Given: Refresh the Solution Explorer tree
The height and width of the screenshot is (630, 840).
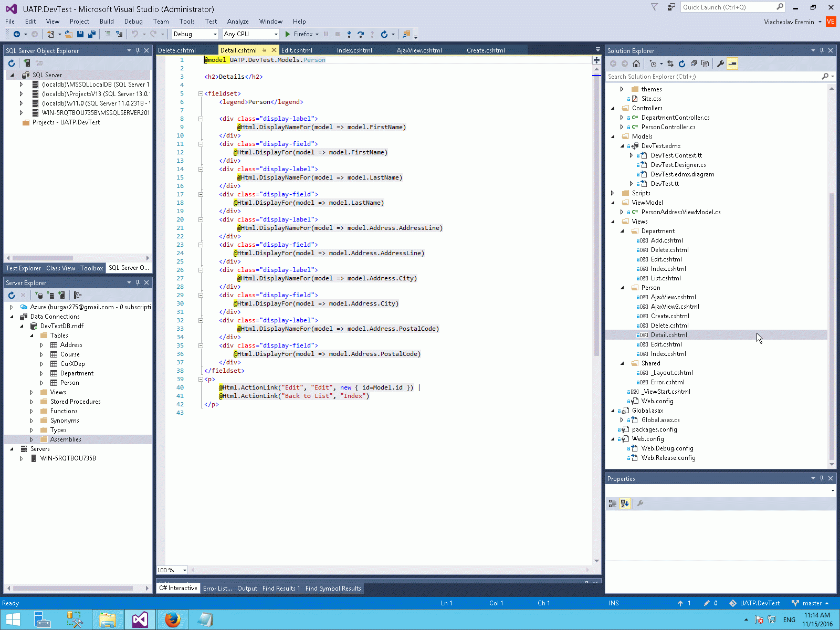Looking at the screenshot, I should [682, 64].
